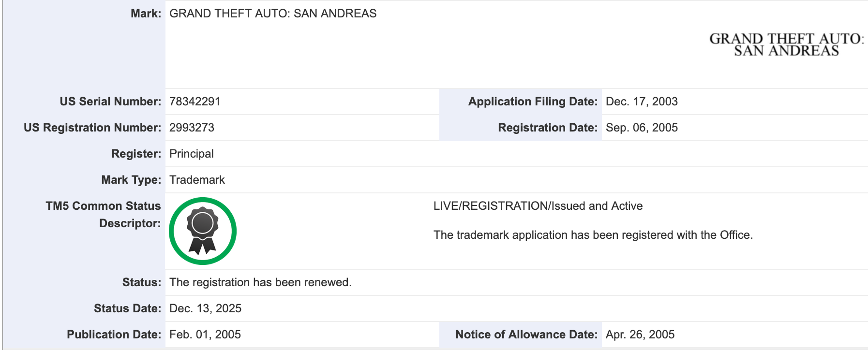The image size is (868, 350).
Task: Click the Application Filing Date value Dec. 17, 2003
Action: [x=642, y=102]
